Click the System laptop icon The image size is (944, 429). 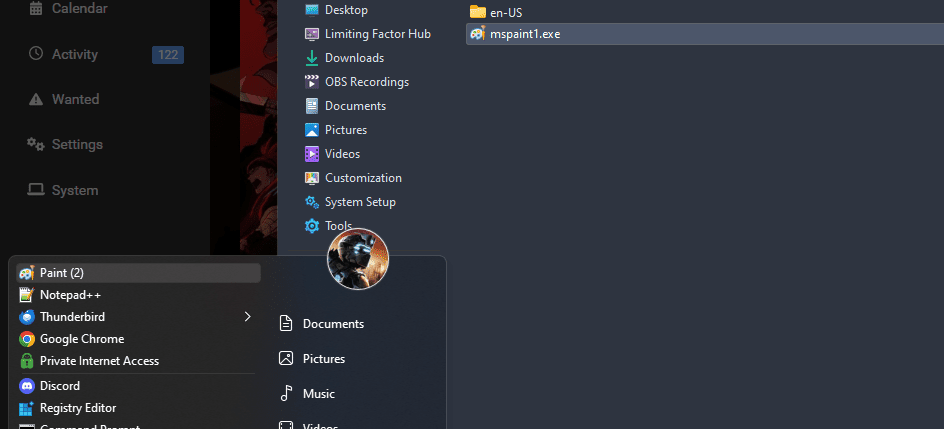pos(36,190)
